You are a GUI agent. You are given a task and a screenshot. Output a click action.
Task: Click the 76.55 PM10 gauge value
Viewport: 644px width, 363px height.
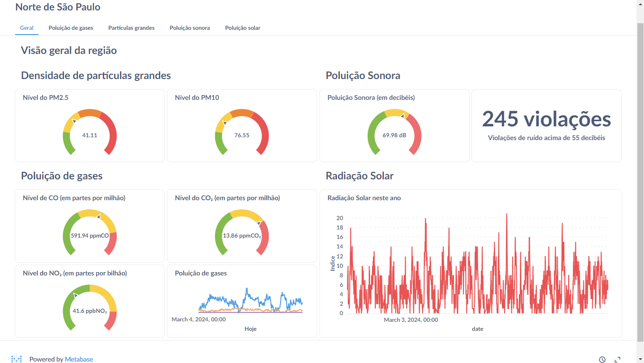tap(242, 135)
